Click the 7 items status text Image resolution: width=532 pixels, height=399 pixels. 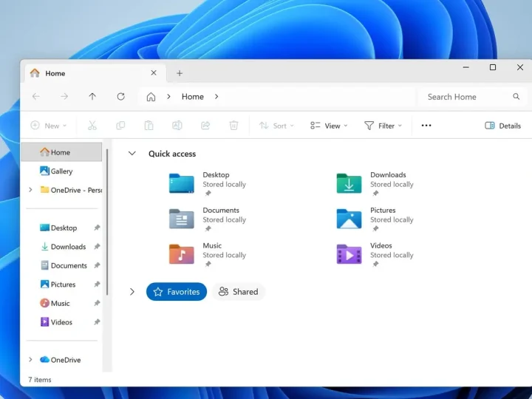40,380
